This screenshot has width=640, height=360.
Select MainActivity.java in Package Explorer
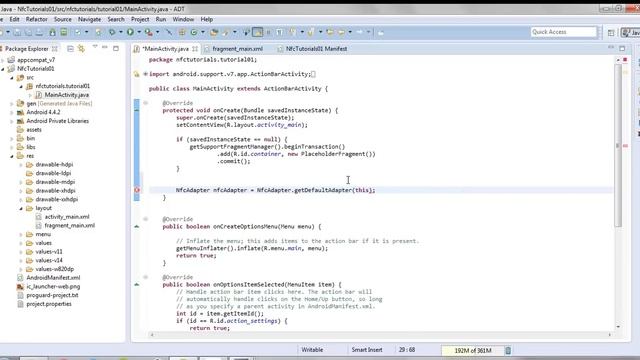(x=67, y=95)
